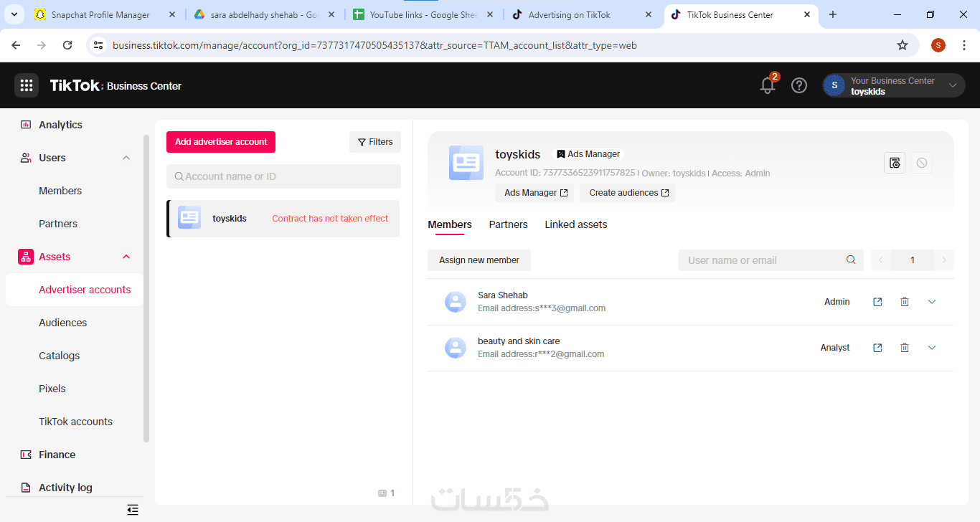Screen dimensions: 980x522
Task: Close the Snapchat Profile Manager tab
Action: click(172, 14)
